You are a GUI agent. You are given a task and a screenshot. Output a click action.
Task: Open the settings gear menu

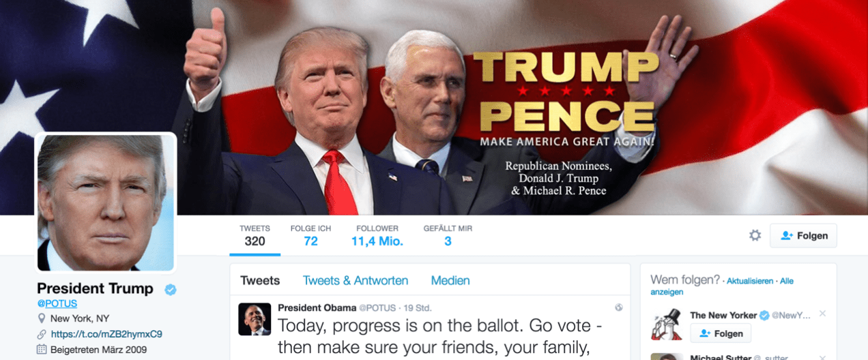(x=755, y=235)
